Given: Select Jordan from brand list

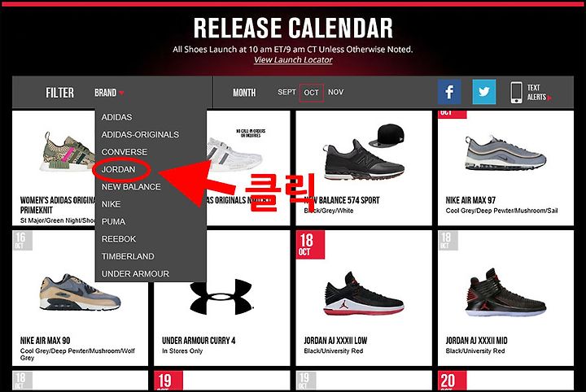Looking at the screenshot, I should pos(118,169).
